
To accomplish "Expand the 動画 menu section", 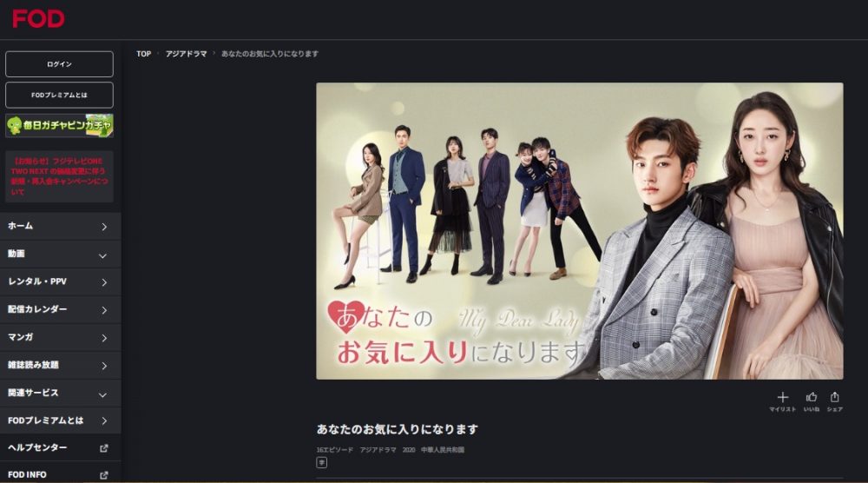I will tap(61, 255).
